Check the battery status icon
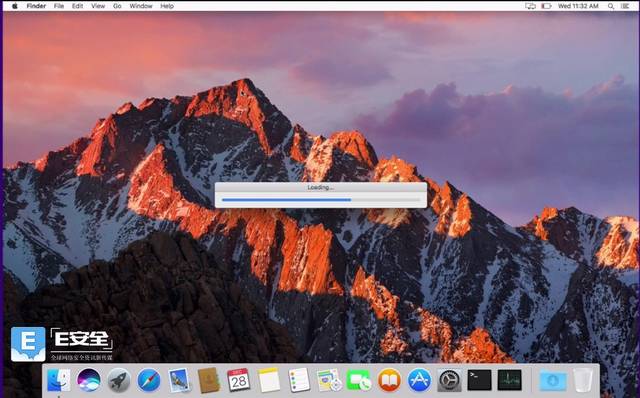Screen dimensions: 640x398 pos(546,6)
